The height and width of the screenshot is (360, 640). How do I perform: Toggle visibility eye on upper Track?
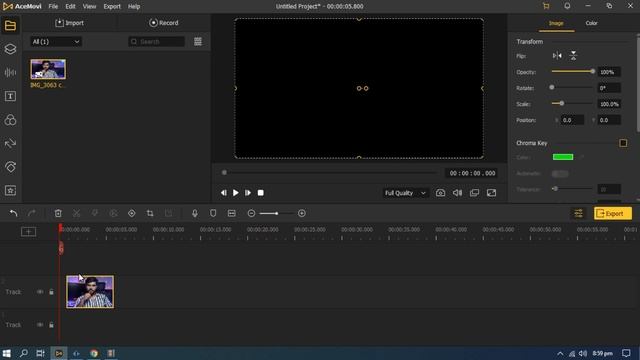click(x=40, y=292)
